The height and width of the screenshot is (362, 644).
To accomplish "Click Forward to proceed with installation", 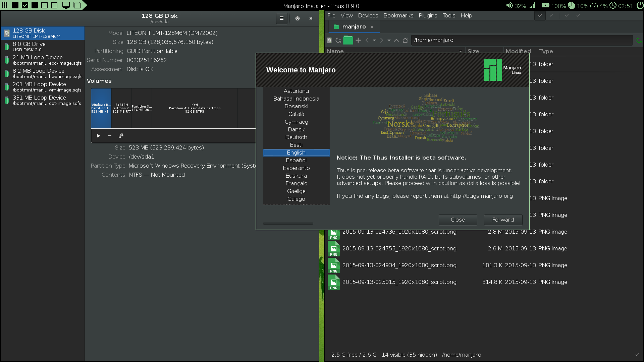I will click(502, 220).
